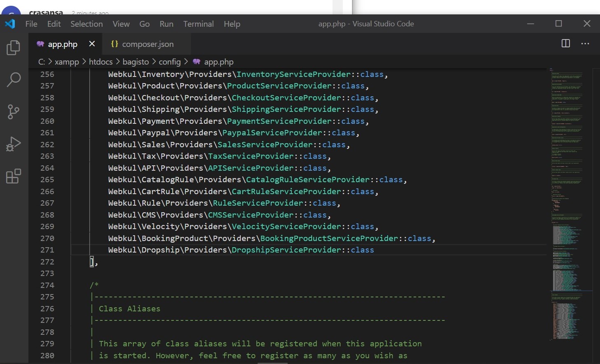Open the Run and Debug view icon

pyautogui.click(x=14, y=144)
